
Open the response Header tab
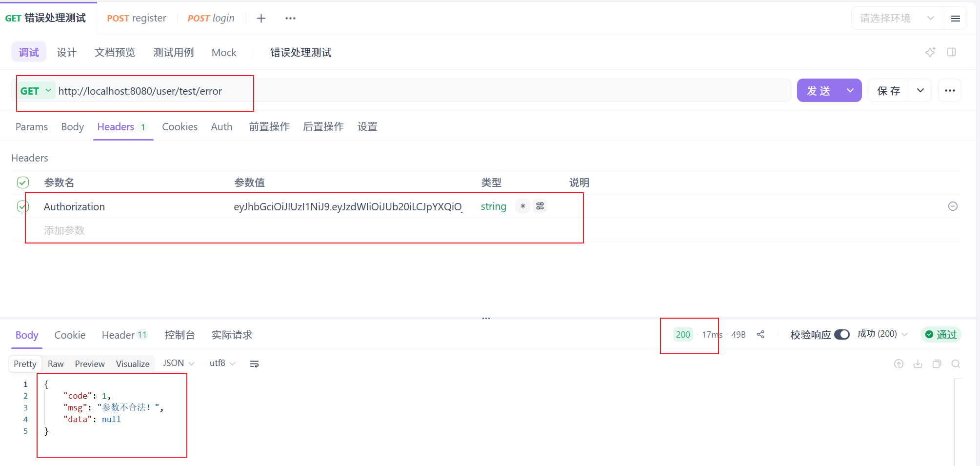(x=124, y=335)
